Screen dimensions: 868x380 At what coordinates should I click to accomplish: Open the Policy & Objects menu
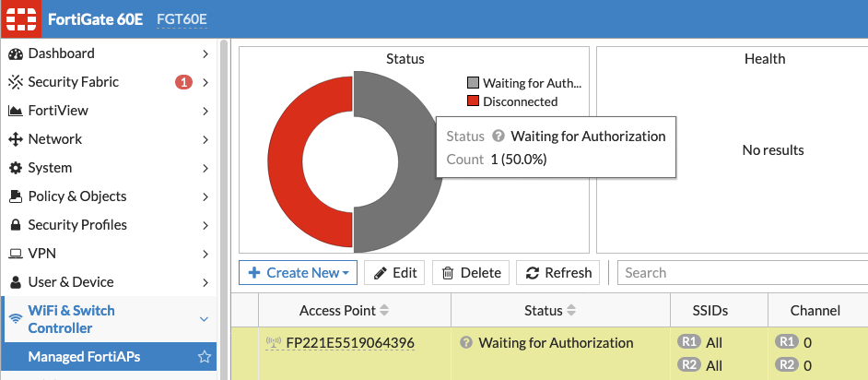tap(110, 196)
